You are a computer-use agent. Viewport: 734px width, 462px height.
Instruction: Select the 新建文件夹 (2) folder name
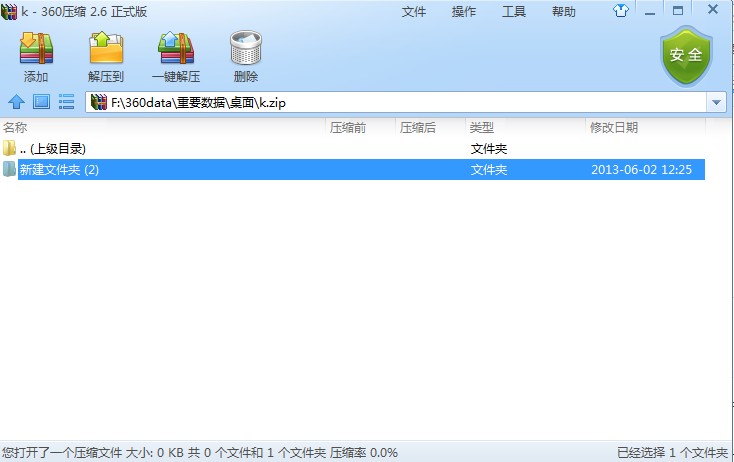pyautogui.click(x=59, y=169)
